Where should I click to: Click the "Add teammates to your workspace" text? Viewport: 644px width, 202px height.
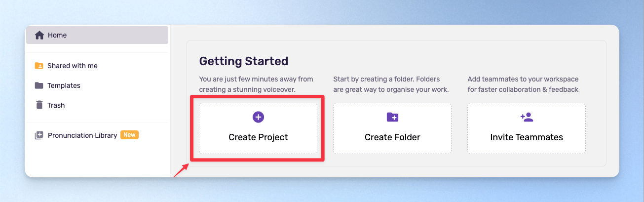click(523, 79)
